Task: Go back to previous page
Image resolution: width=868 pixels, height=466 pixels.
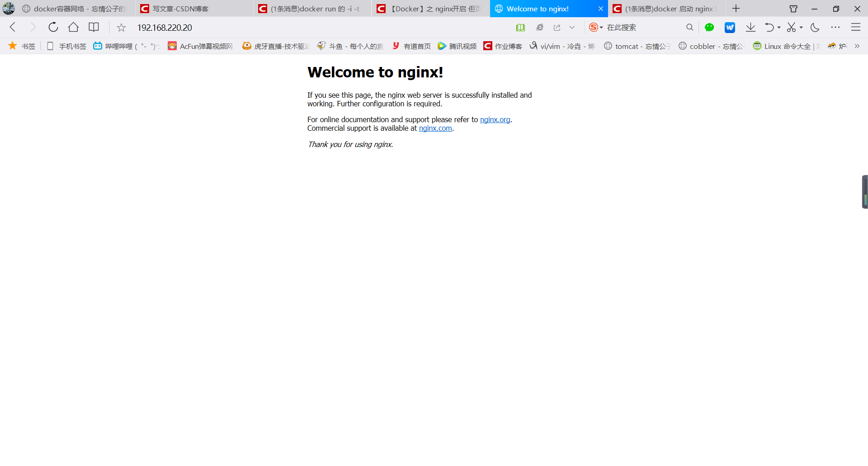Action: pyautogui.click(x=13, y=27)
